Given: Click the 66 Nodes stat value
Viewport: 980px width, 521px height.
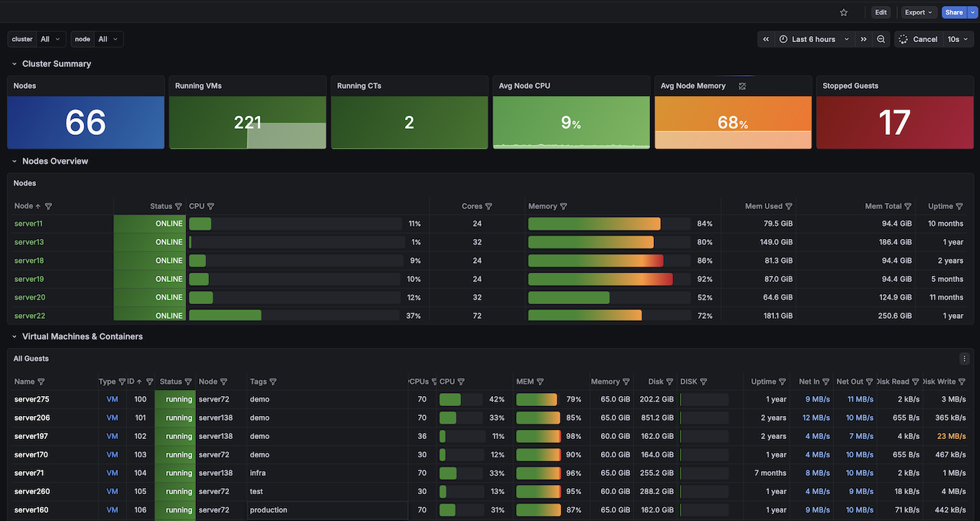Looking at the screenshot, I should pos(86,123).
